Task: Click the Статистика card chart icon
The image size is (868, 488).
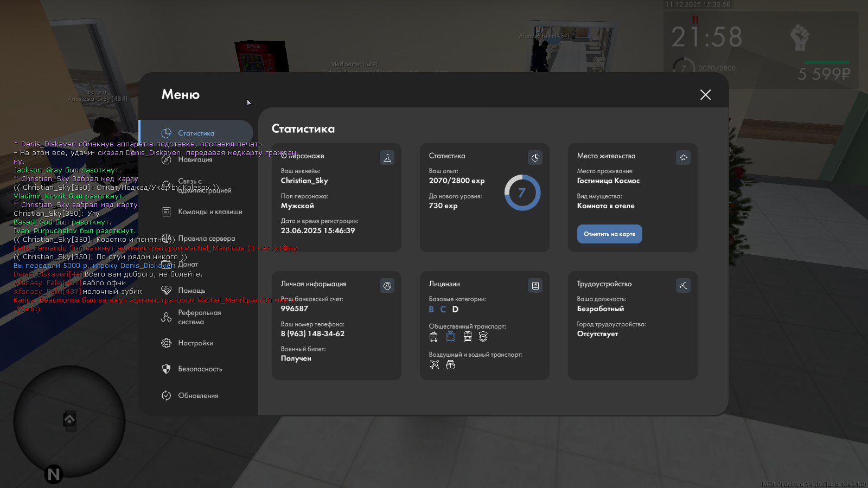Action: pos(535,158)
